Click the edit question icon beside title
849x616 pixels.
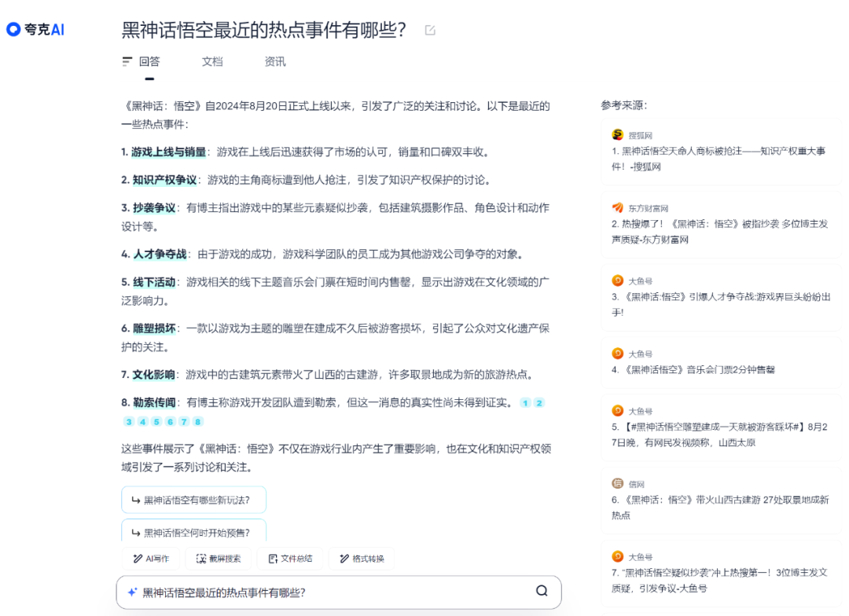[431, 31]
